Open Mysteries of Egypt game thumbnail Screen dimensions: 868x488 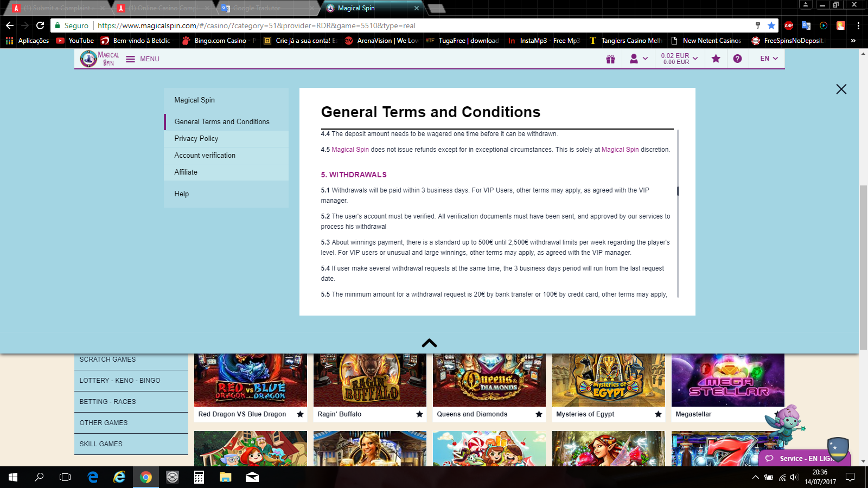click(x=609, y=380)
